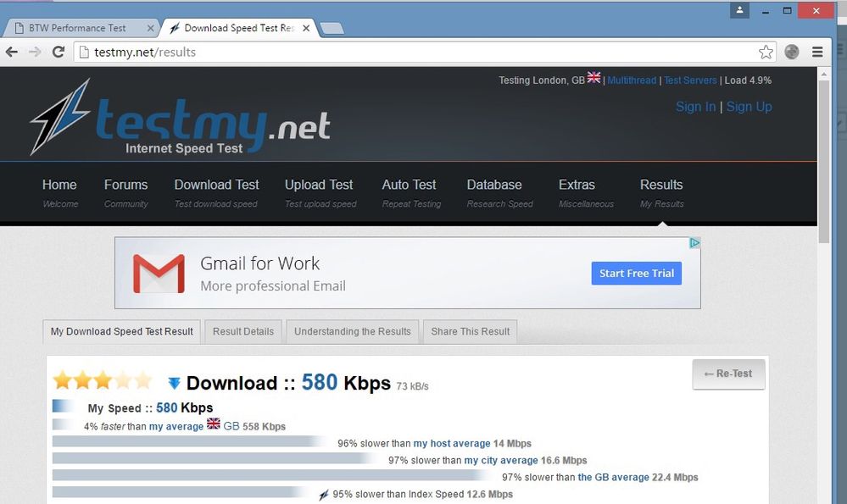Click the lightning icon beside Index Speed
Image resolution: width=847 pixels, height=504 pixels.
tap(324, 495)
